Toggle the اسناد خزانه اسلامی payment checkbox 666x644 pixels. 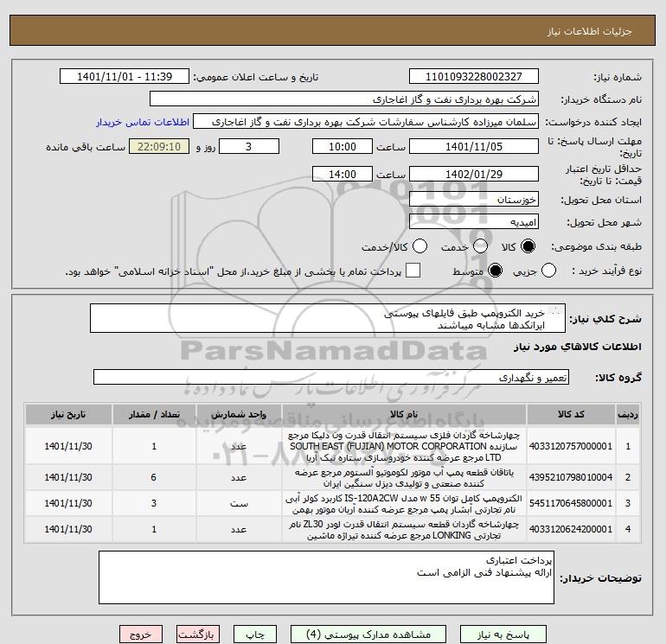[413, 271]
